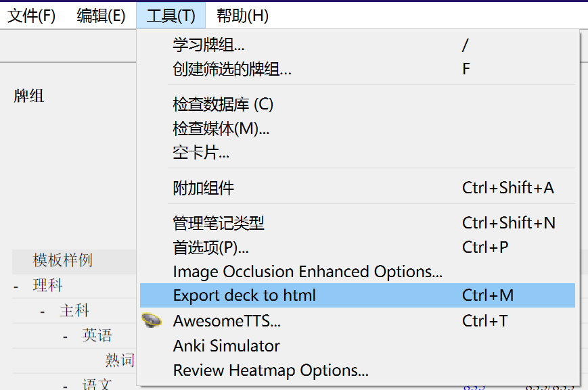Open 附加组件 add-ons entry
588x390 pixels.
204,188
